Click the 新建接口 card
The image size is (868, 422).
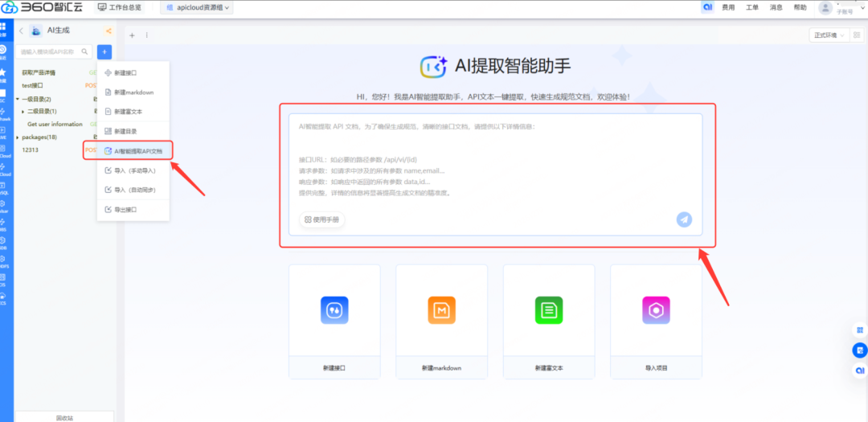point(334,322)
